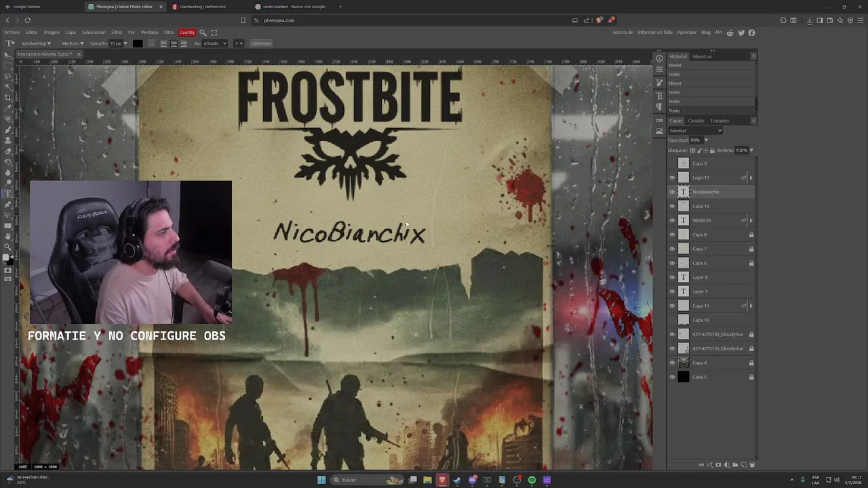This screenshot has height=488, width=868.
Task: Toggle fullscreen mode icon in menu bar
Action: click(214, 33)
